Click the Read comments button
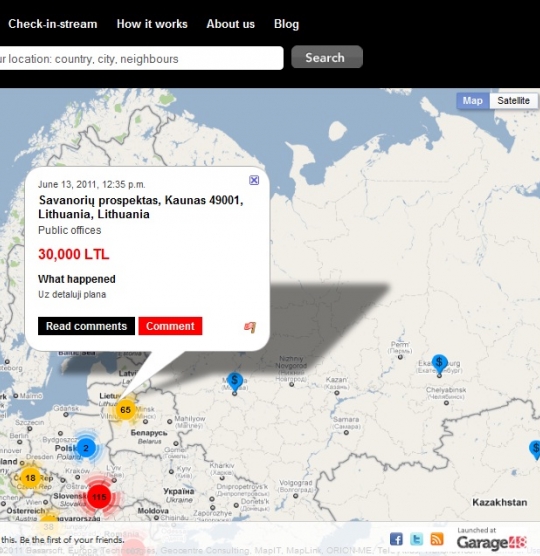The image size is (540, 556). 86,326
